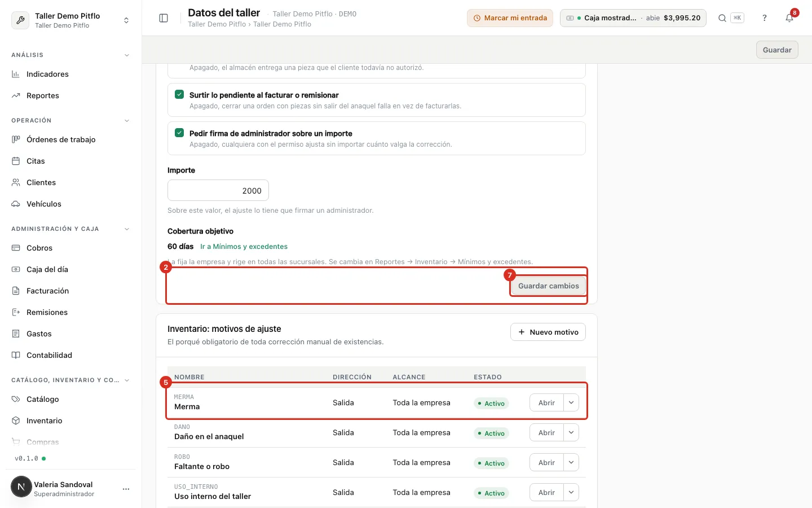The image size is (812, 508).
Task: Click the Importe input field
Action: (x=218, y=190)
